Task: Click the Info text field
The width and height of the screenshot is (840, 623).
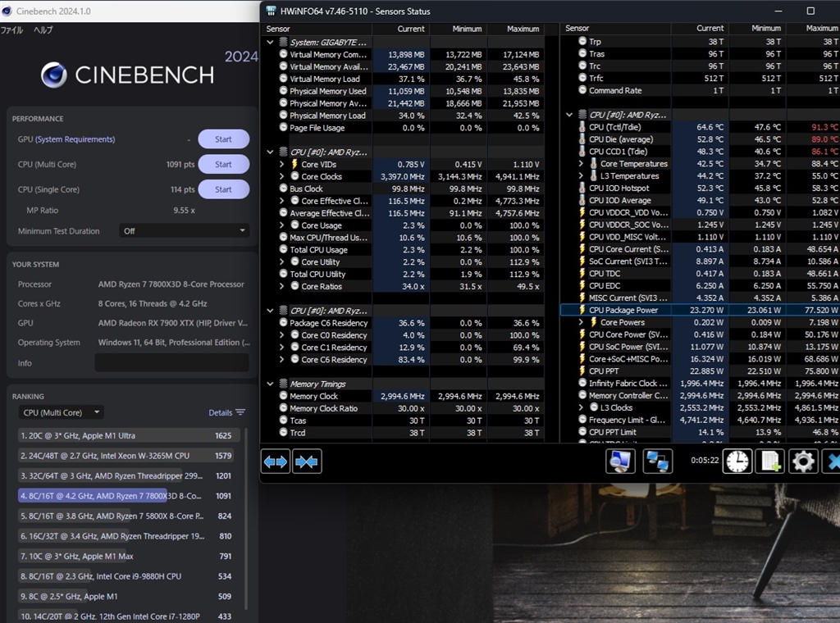Action: coord(171,363)
